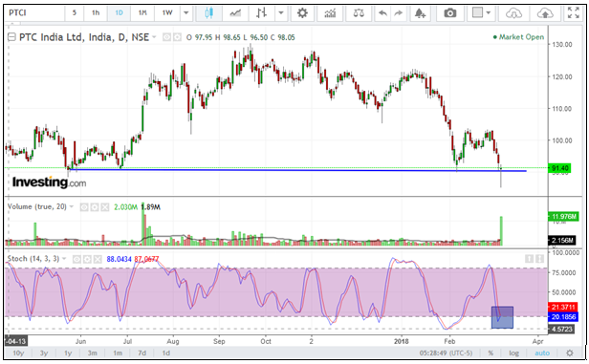Open the bar style dropdown arrow
589x364 pixels.
[281, 13]
